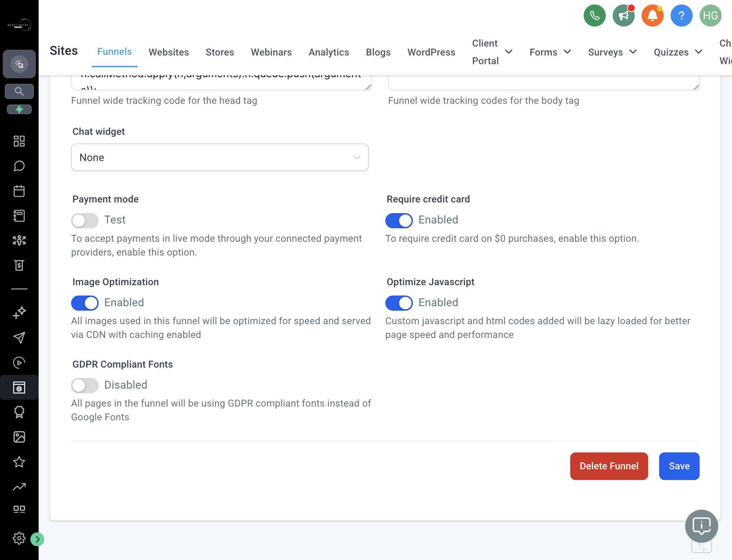
Task: Expand the Client Portal menu chevron
Action: tap(508, 52)
